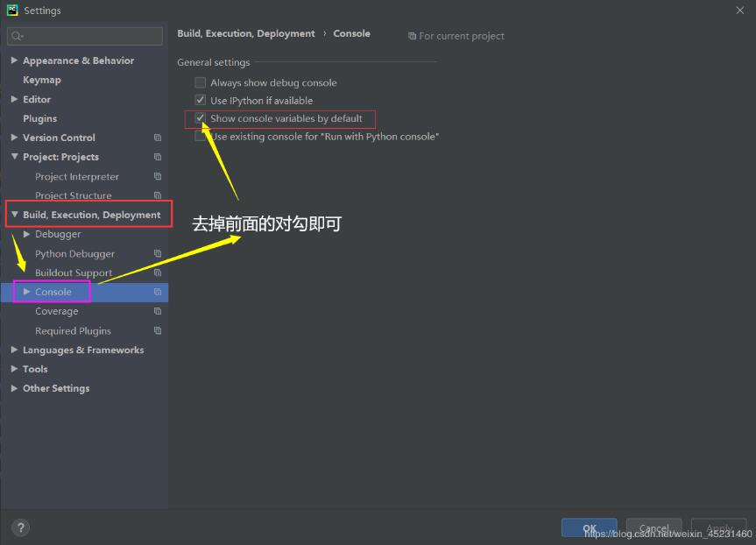Click project-level icon beside Project Interpreter
Viewport: 756px width, 545px height.
157,176
